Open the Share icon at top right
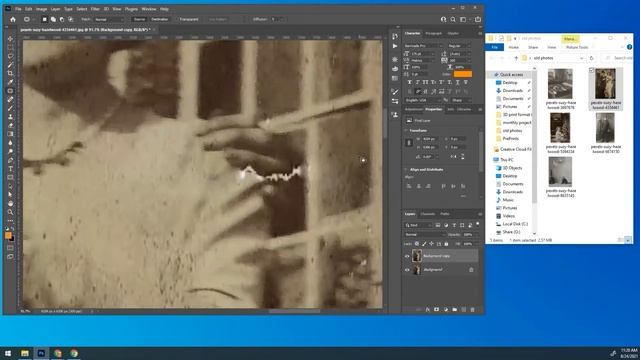This screenshot has width=640, height=360. tap(478, 19)
